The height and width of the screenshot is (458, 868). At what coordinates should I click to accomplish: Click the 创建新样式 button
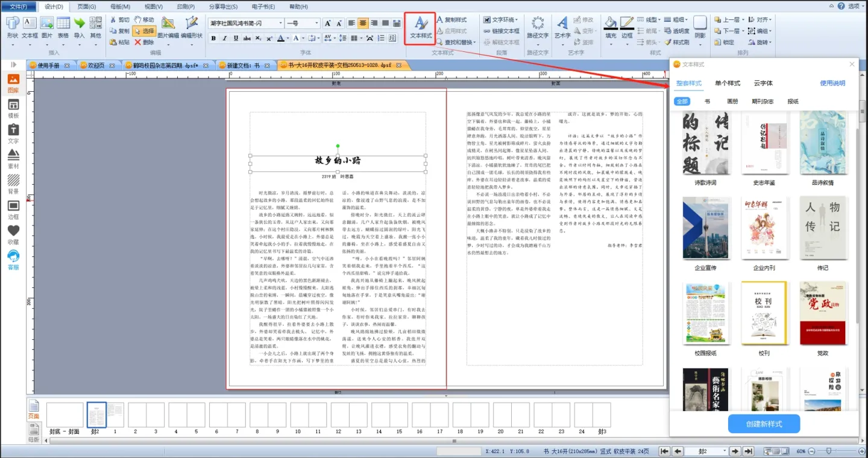764,424
